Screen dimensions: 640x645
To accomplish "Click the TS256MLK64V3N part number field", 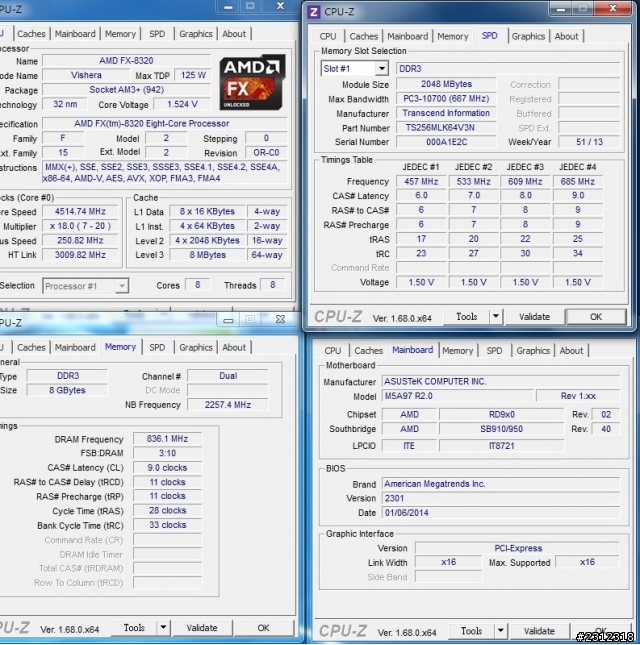I will point(446,128).
